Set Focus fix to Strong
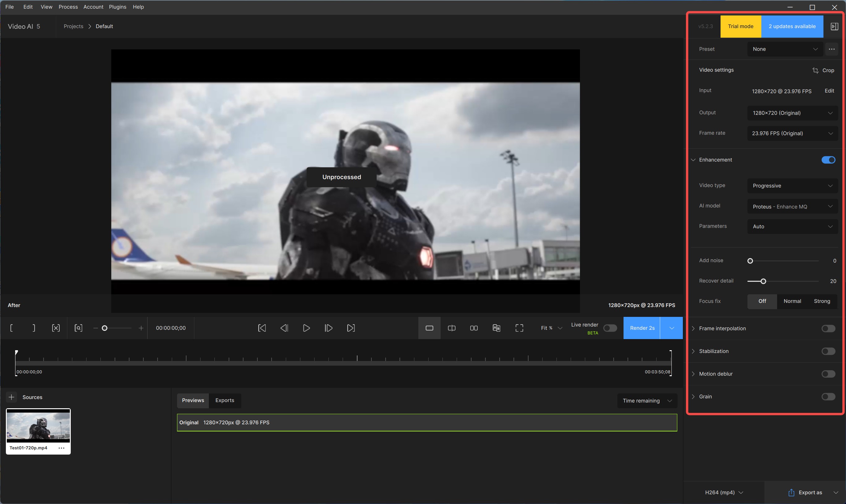The width and height of the screenshot is (846, 504). pyautogui.click(x=822, y=301)
